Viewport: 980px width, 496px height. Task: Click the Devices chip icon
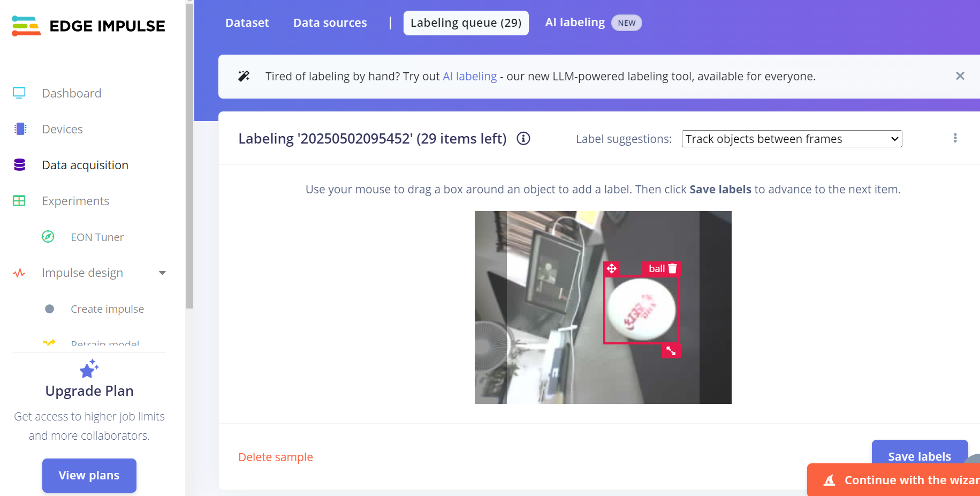20,129
